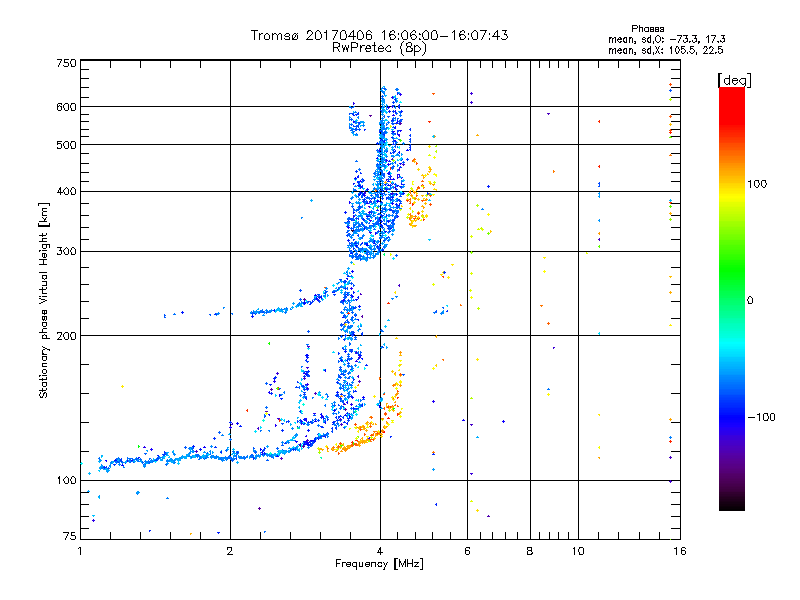Screen dimensions: 800x600
Task: Click the x-axis tick label '2'
Action: coord(230,551)
